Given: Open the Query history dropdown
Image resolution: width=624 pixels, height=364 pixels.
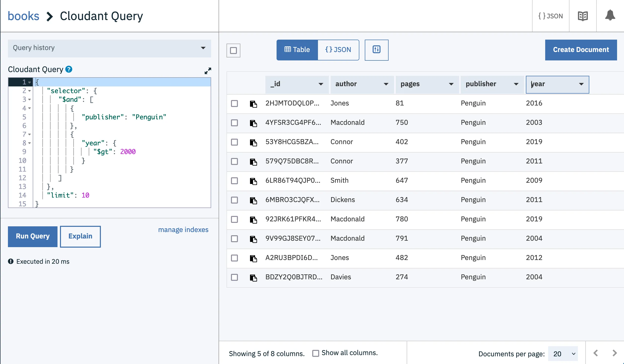Looking at the screenshot, I should (110, 48).
